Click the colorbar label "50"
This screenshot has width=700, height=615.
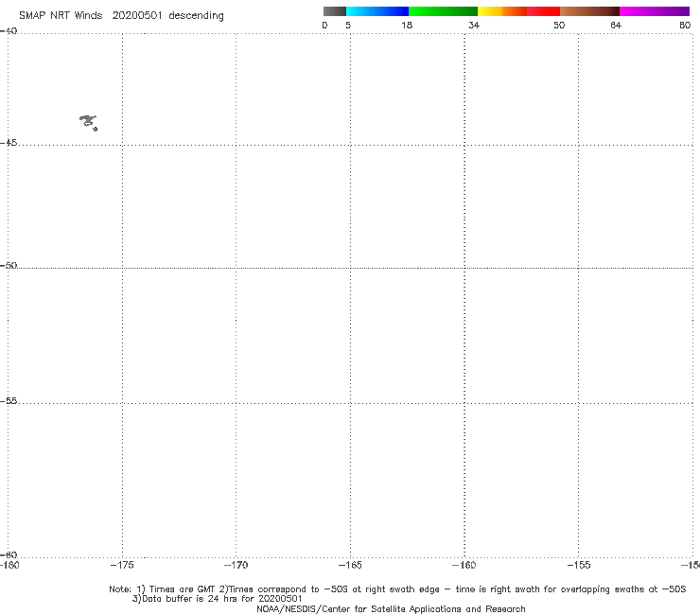coord(559,25)
